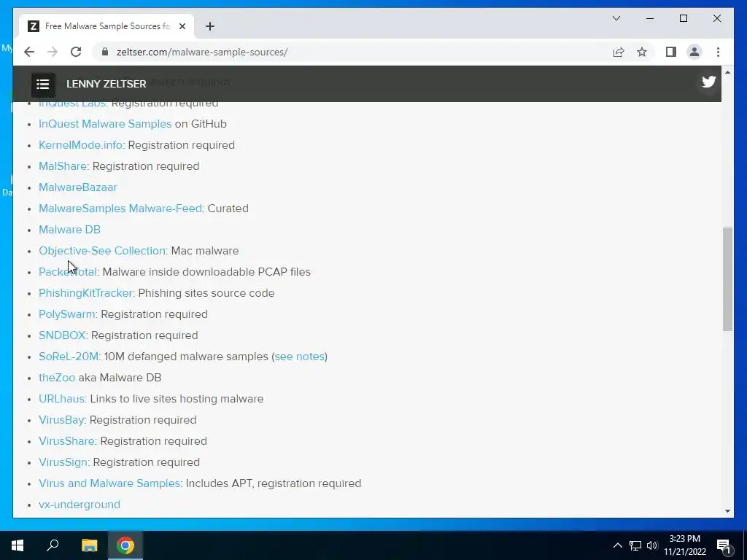Open VirusShare link
The height and width of the screenshot is (560, 747).
click(66, 441)
